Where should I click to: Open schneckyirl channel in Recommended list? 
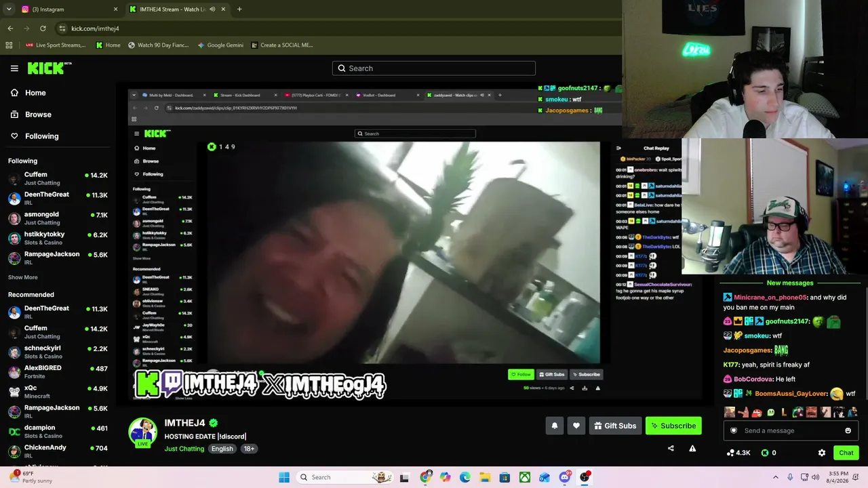(58, 352)
